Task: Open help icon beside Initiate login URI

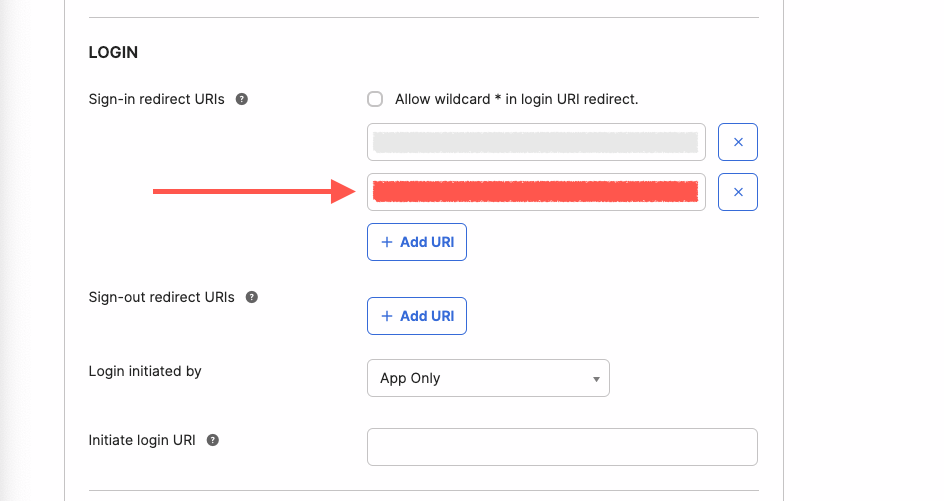Action: coord(213,440)
